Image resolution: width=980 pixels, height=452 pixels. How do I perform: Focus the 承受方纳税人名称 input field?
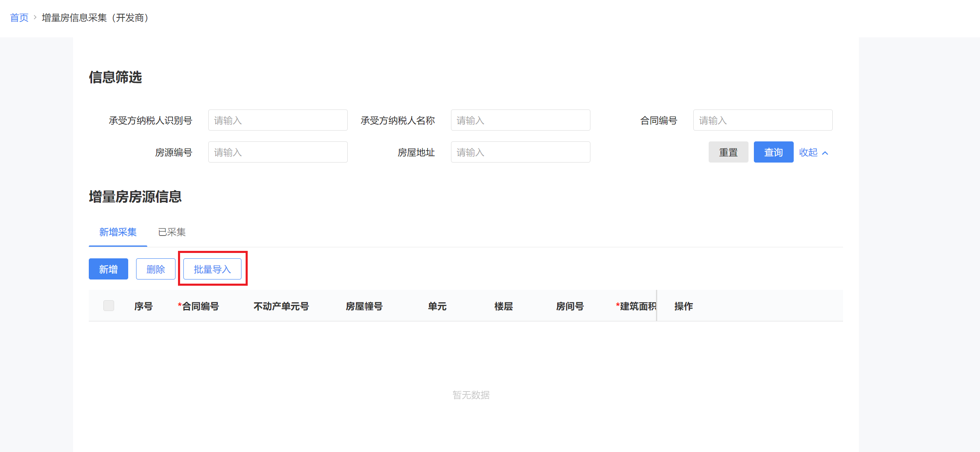tap(520, 120)
